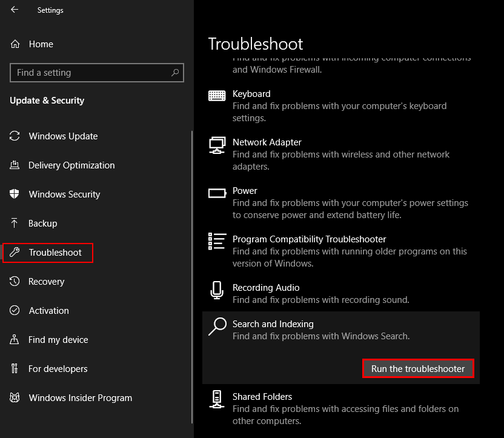
Task: Click the Troubleshoot wrench icon
Action: pos(15,252)
